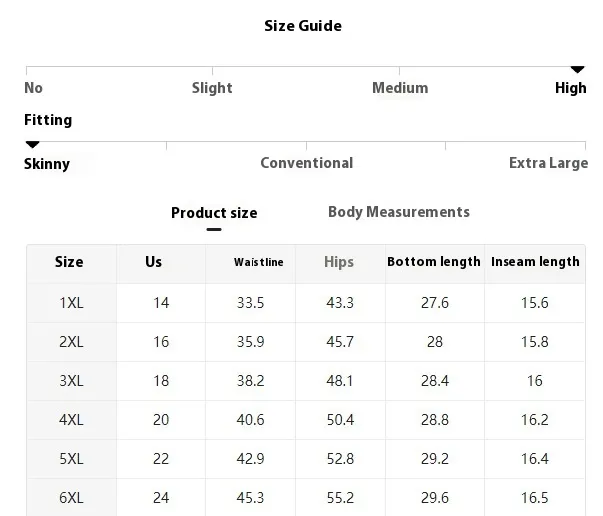Switch to the Body Measurements tab
This screenshot has width=603, height=516.
point(398,212)
